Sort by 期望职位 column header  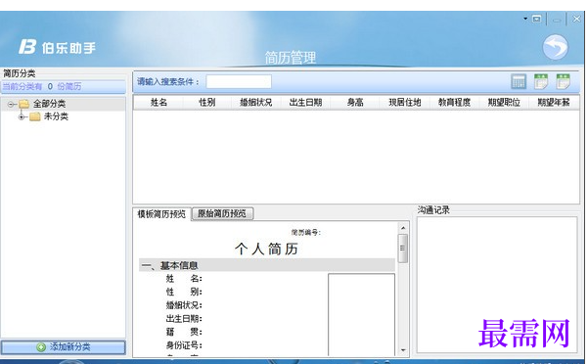coord(504,103)
